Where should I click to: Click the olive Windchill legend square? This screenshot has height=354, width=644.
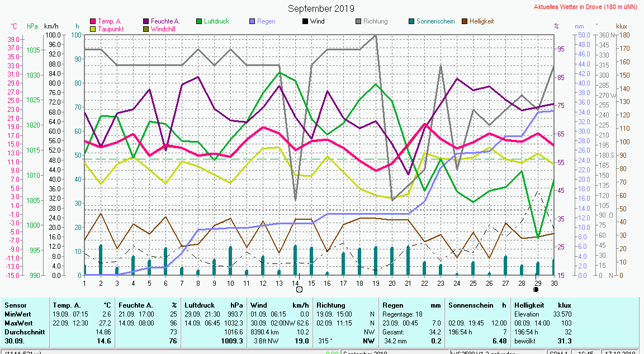pyautogui.click(x=146, y=29)
